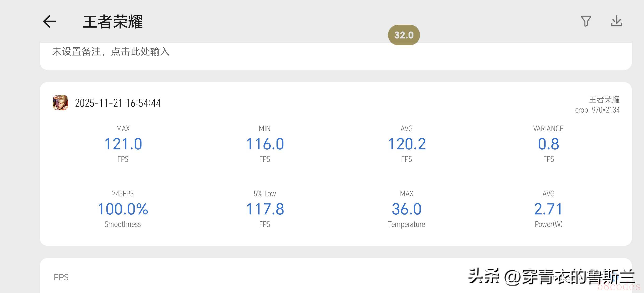Tap the back arrow icon

click(x=49, y=21)
